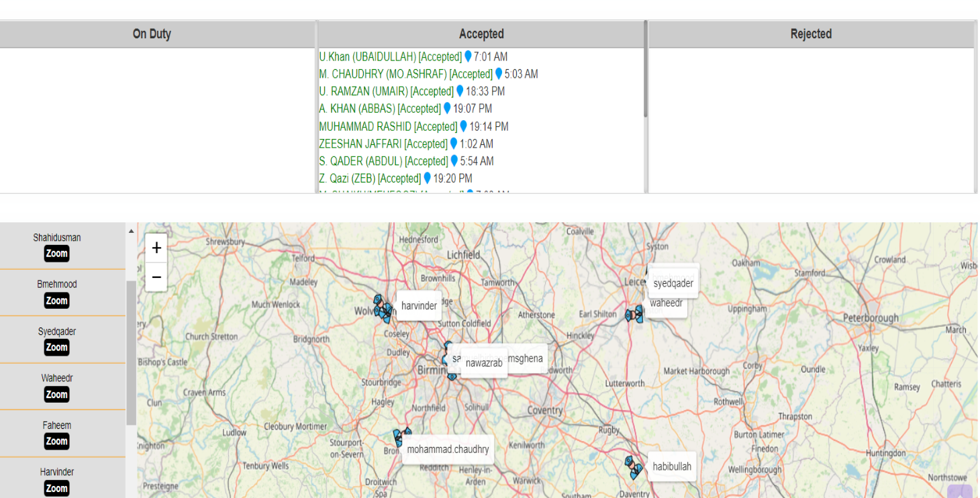Select the On Duty column header
Image resolution: width=980 pixels, height=498 pixels.
152,34
